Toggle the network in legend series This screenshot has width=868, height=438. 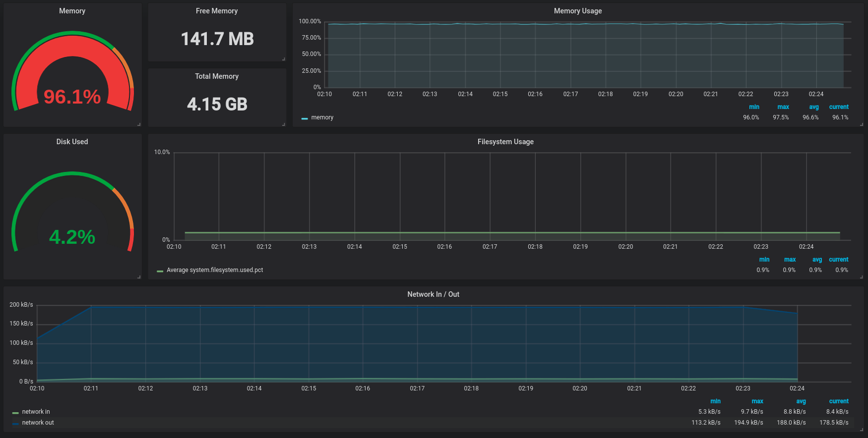pos(36,412)
